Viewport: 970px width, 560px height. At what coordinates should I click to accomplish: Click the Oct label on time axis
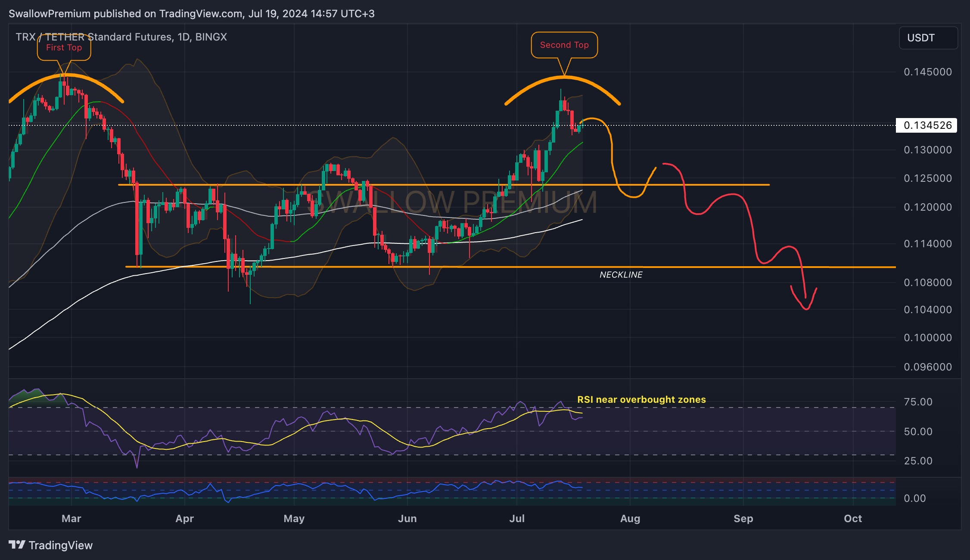853,519
